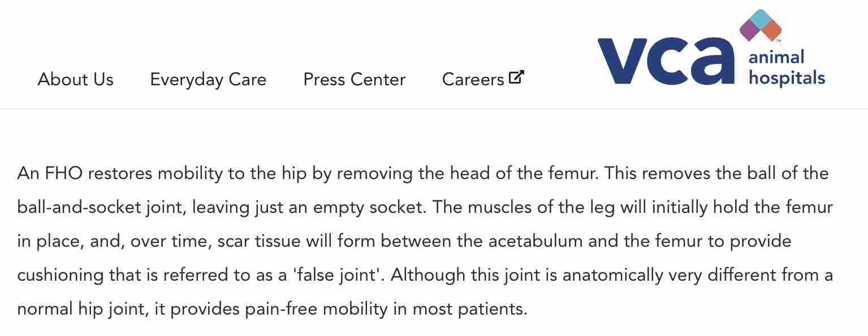Open the Careers link
The height and width of the screenshot is (336, 868).
(x=473, y=80)
